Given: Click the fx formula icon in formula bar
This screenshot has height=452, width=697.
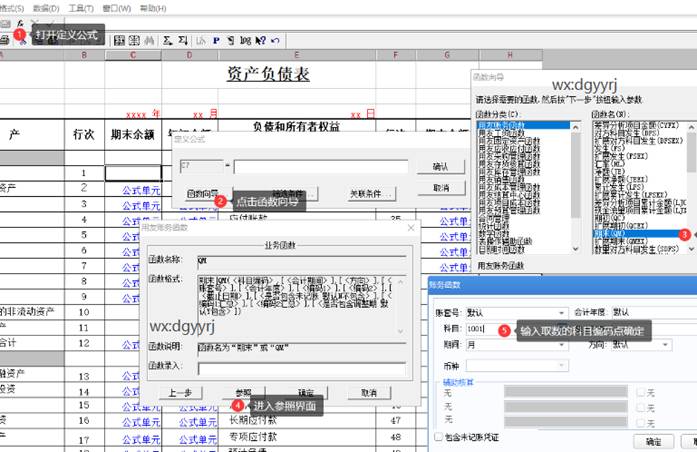Looking at the screenshot, I should [x=20, y=23].
